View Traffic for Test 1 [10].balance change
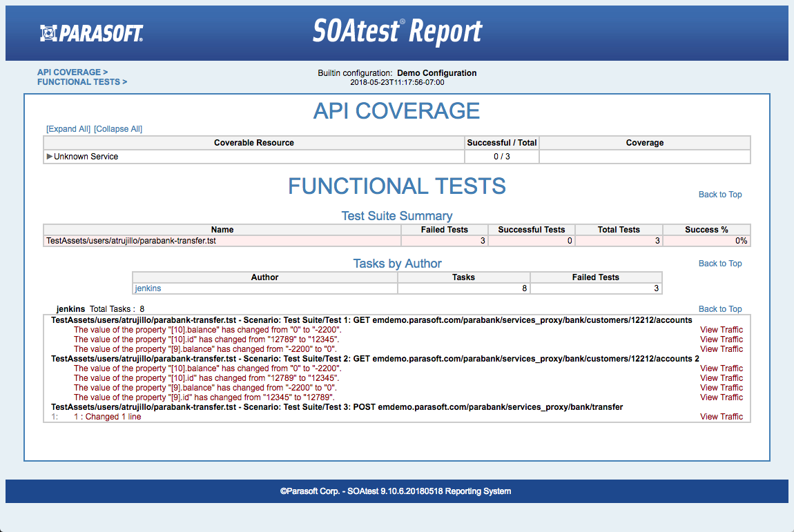The height and width of the screenshot is (532, 794). click(722, 330)
